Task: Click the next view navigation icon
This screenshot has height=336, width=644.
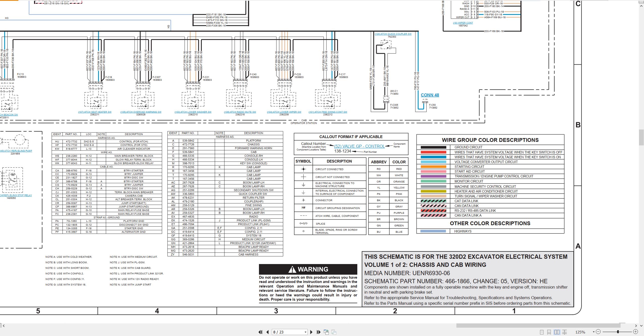Action: (x=334, y=332)
